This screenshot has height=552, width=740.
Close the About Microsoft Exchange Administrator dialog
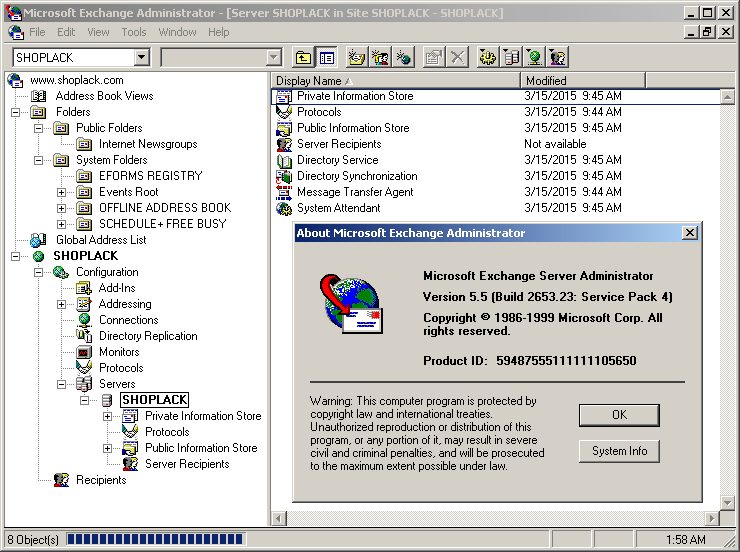point(690,233)
